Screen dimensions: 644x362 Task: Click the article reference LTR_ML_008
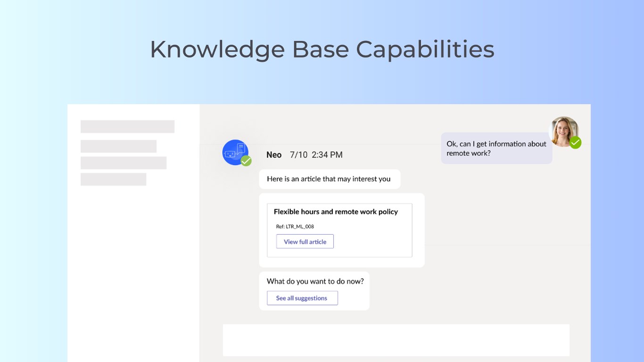click(295, 227)
